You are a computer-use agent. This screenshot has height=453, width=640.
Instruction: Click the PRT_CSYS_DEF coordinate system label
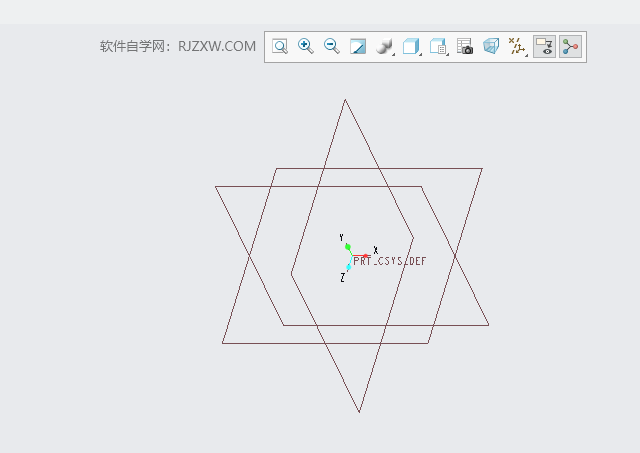(390, 261)
